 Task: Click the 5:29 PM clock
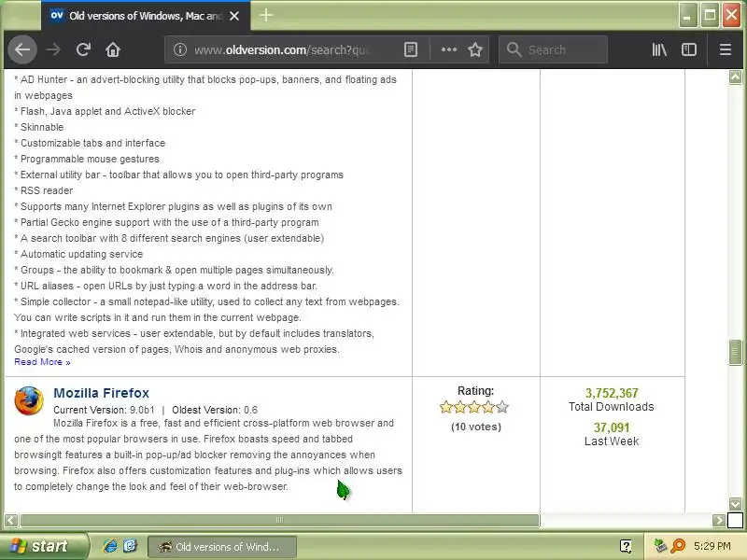(x=712, y=546)
